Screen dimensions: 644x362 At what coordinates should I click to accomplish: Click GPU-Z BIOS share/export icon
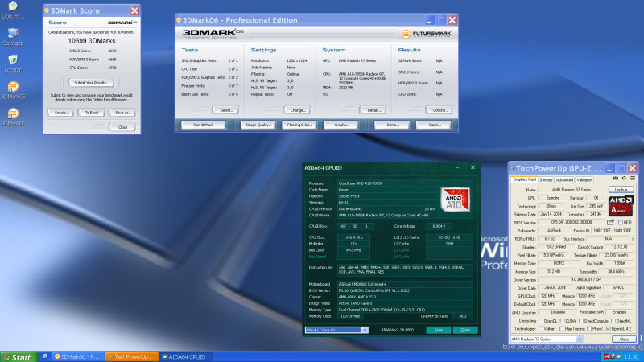click(610, 223)
